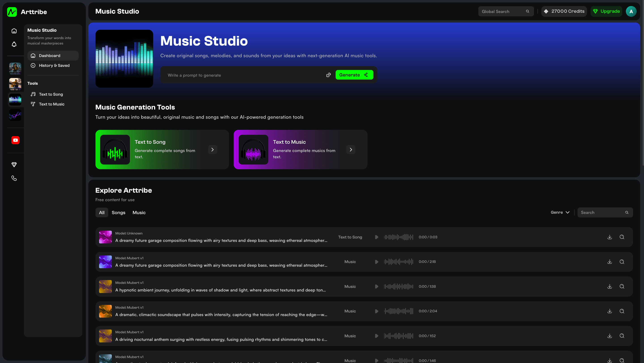Seek in waveform of 1:52 track
Viewport: 644px width, 363px height.
[x=398, y=336]
